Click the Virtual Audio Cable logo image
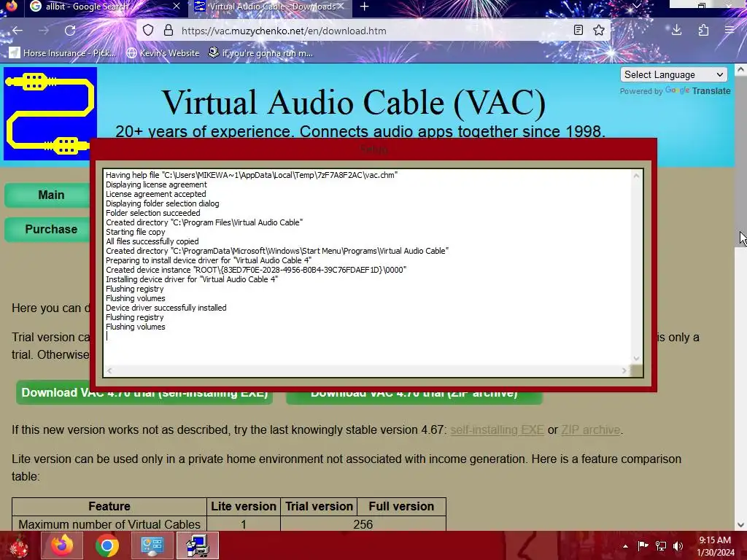This screenshot has width=747, height=560. point(50,113)
